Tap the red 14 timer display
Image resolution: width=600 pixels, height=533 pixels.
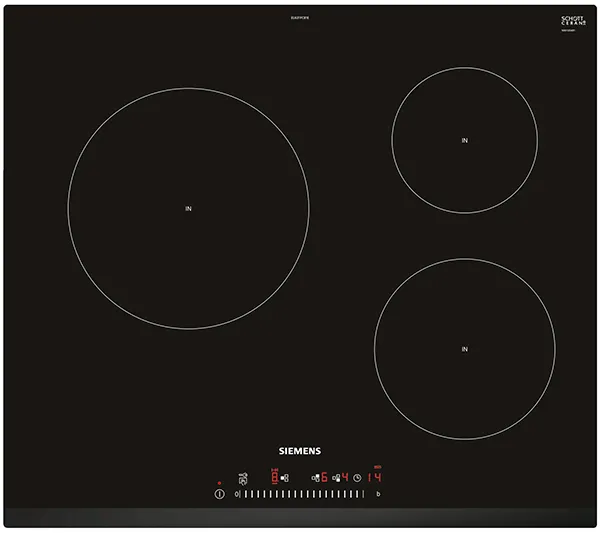coord(374,477)
